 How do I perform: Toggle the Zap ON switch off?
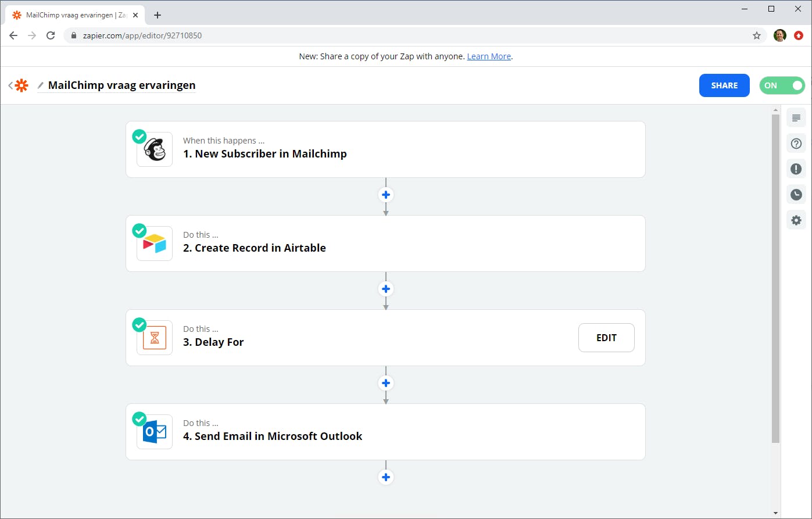782,85
